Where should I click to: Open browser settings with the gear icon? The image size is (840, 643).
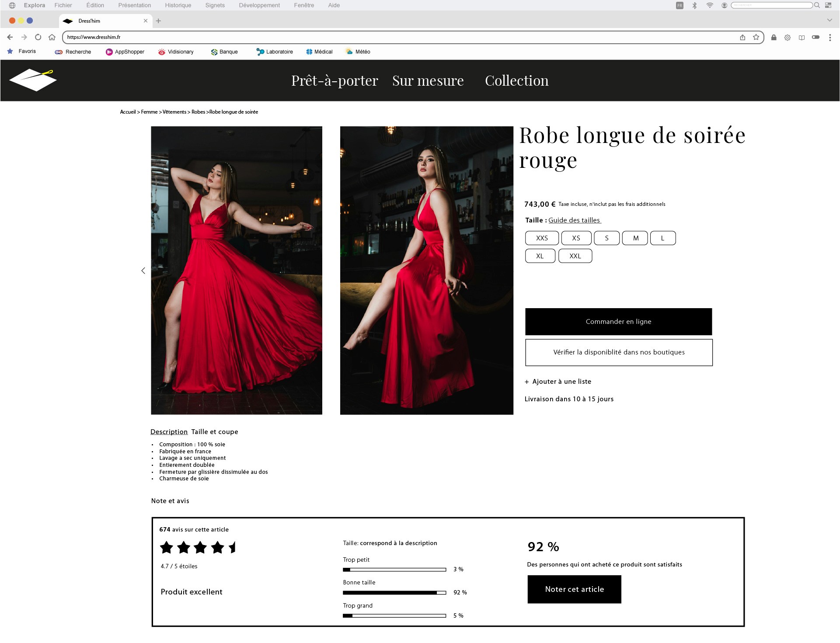788,38
